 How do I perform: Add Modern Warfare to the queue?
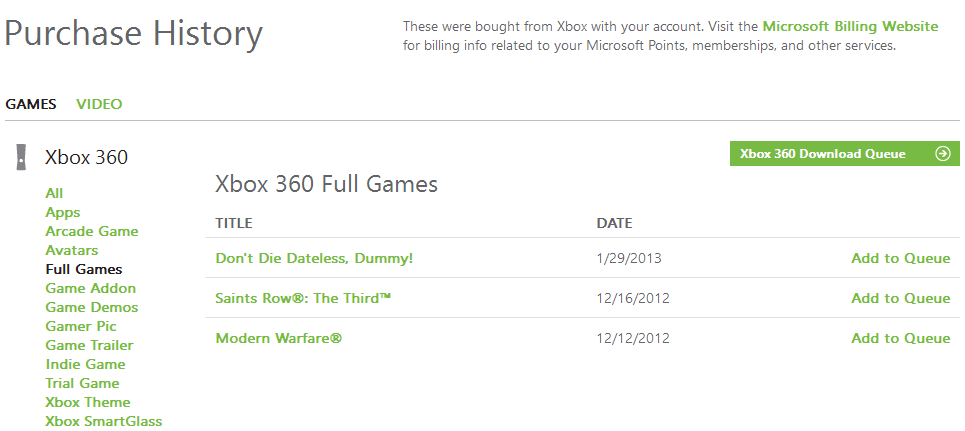point(900,338)
